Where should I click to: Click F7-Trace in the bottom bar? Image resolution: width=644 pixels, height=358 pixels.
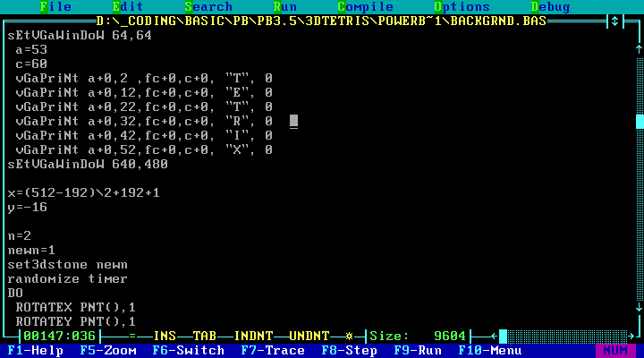point(273,351)
